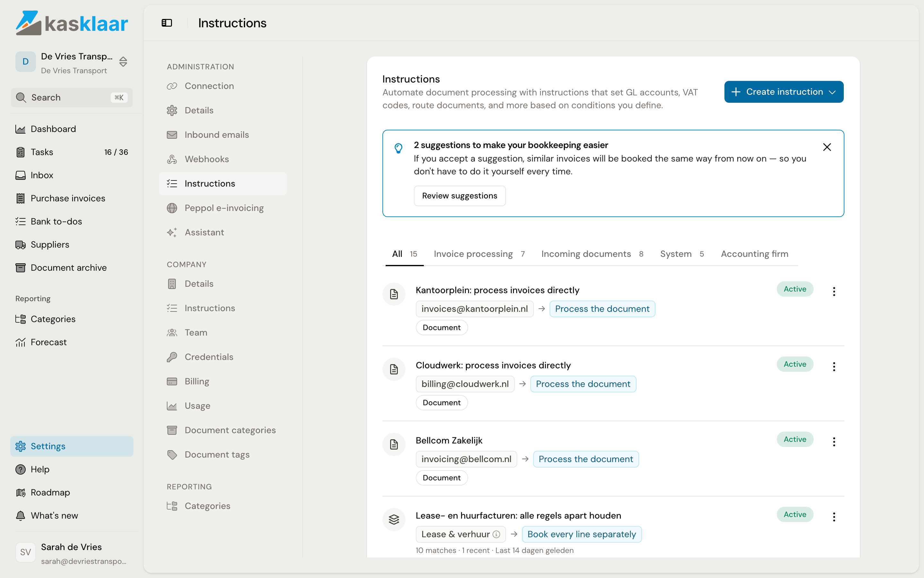
Task: Open the Roadmap link
Action: point(72,492)
